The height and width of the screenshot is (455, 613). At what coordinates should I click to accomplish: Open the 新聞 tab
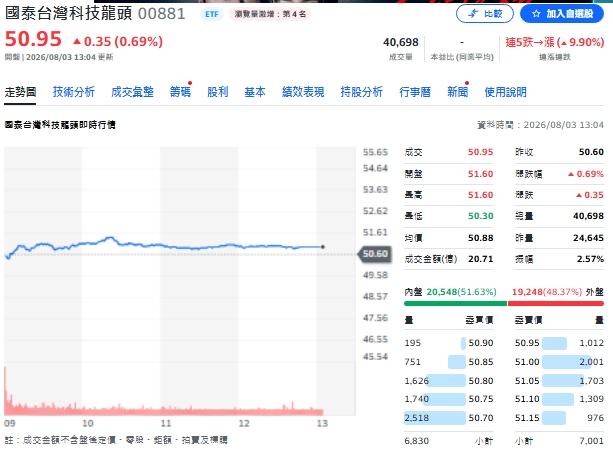click(x=457, y=92)
